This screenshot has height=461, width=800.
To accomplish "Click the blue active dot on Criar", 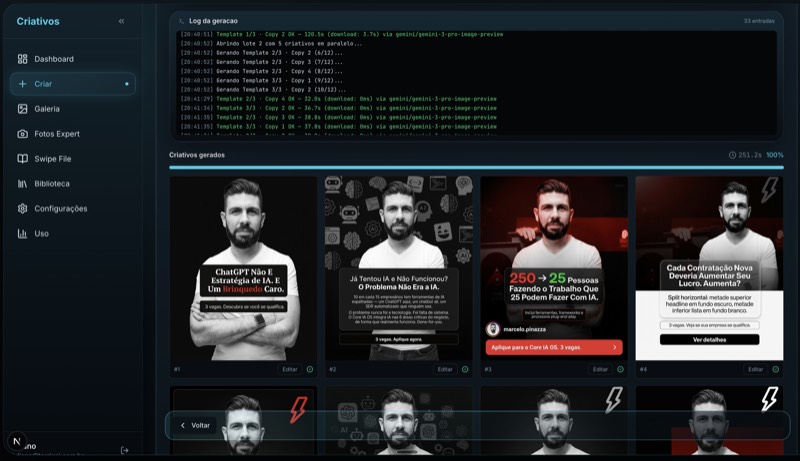I will point(127,84).
